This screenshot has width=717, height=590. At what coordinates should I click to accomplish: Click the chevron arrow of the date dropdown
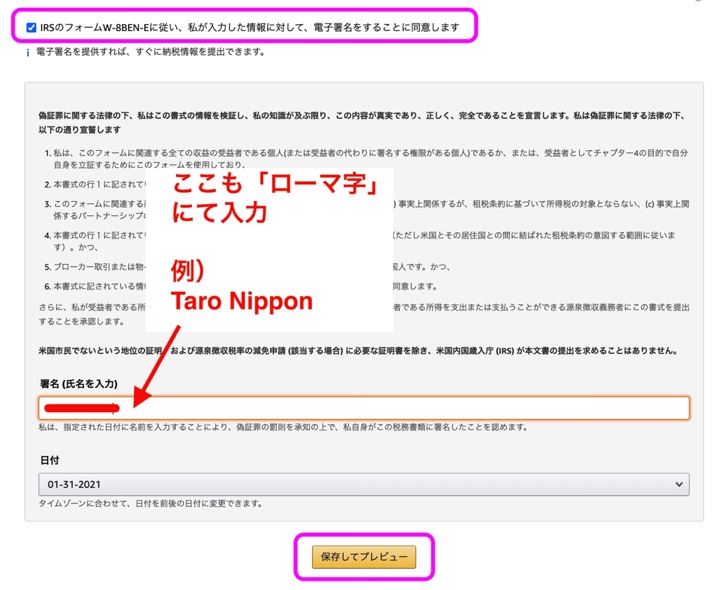tap(677, 484)
